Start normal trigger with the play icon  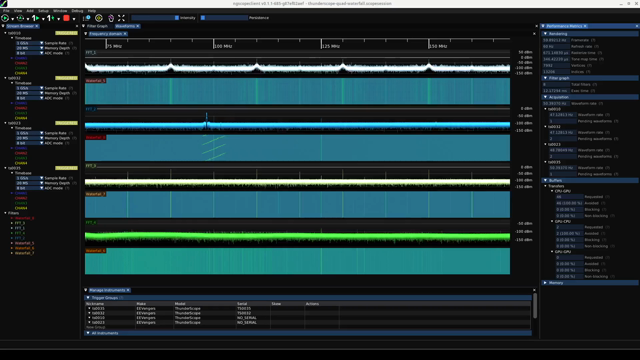5,18
